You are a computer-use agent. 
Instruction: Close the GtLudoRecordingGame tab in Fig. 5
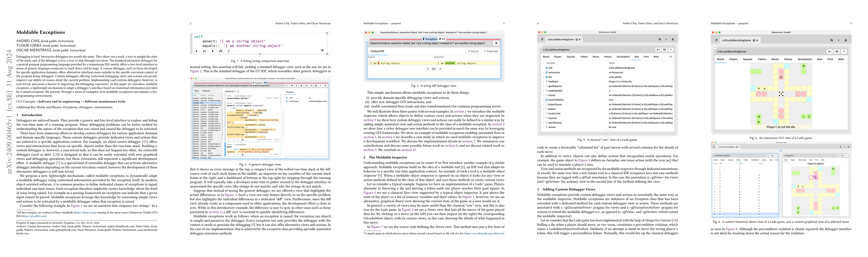coord(757,40)
